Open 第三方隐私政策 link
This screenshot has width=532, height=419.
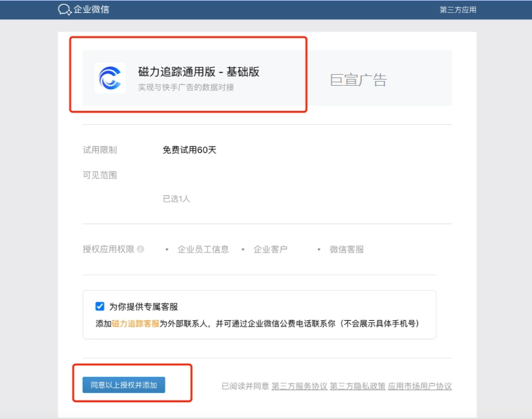click(358, 386)
